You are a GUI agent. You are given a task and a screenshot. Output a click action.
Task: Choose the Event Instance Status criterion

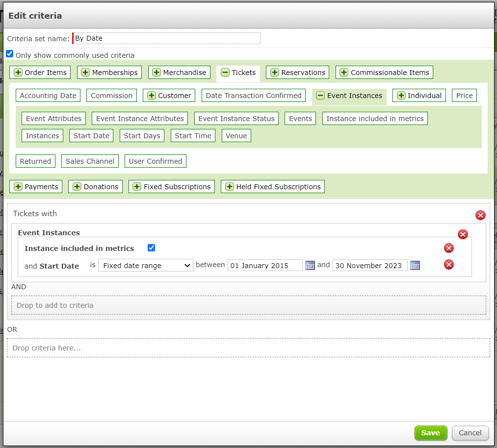coord(236,119)
